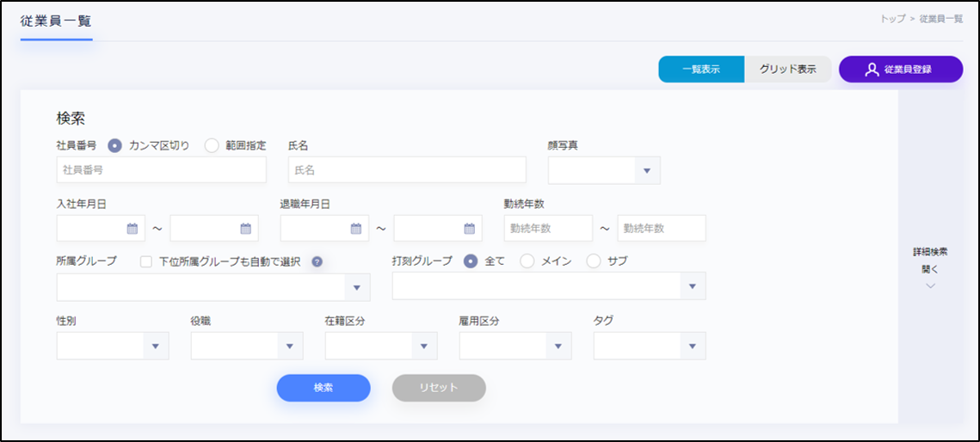The height and width of the screenshot is (442, 980).
Task: Open the 入社年月日 start date calendar icon
Action: click(x=133, y=229)
